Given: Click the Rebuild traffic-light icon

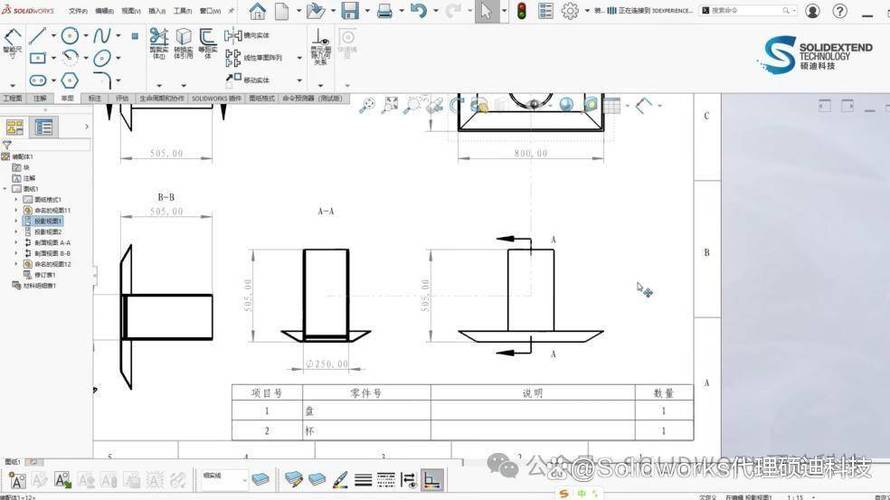Looking at the screenshot, I should coord(521,11).
